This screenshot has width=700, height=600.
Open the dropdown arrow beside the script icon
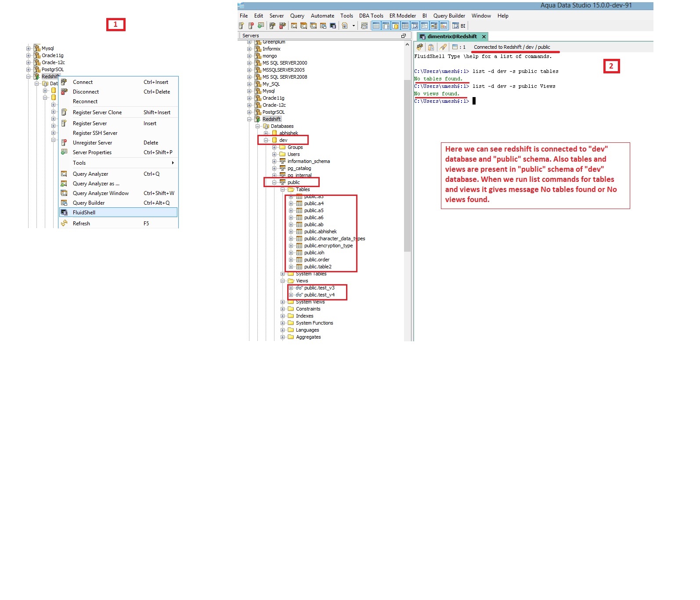click(x=354, y=26)
